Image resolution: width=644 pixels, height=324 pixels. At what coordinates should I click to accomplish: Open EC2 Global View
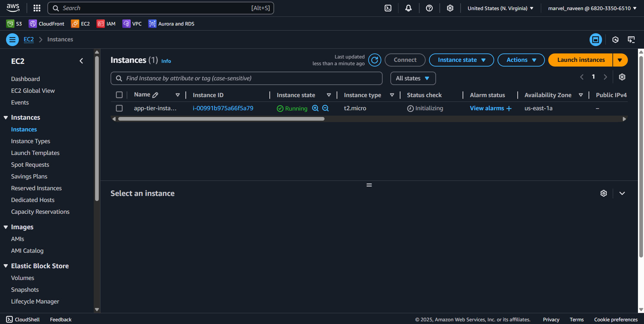pyautogui.click(x=33, y=91)
